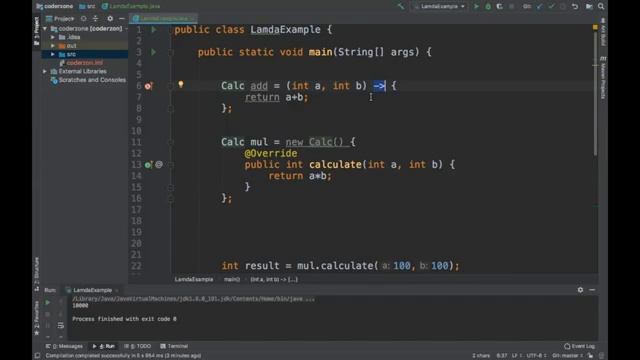Select Scratches and Consoles tree item
Viewport: 640px width, 360px height.
point(88,80)
